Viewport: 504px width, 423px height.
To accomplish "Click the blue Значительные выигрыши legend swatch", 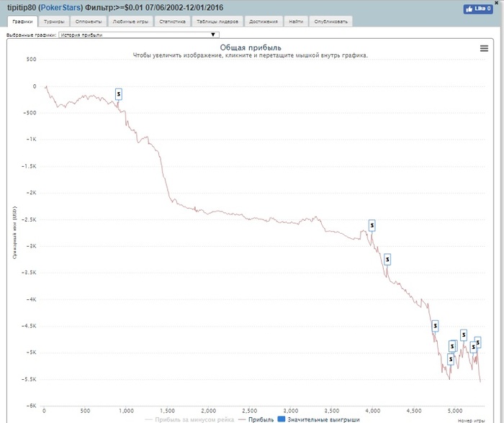I will click(282, 419).
